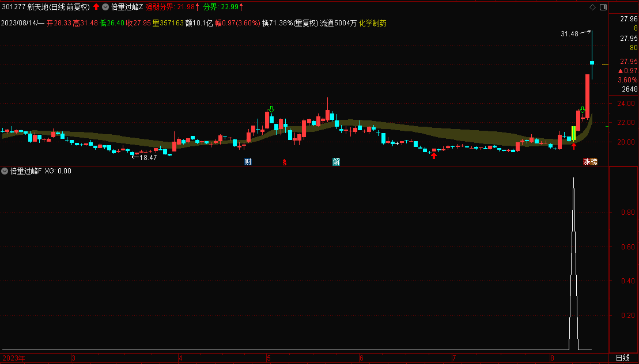Screen dimensions: 639x364
Task: Click the 收27.95 close value
Action: [x=138, y=23]
